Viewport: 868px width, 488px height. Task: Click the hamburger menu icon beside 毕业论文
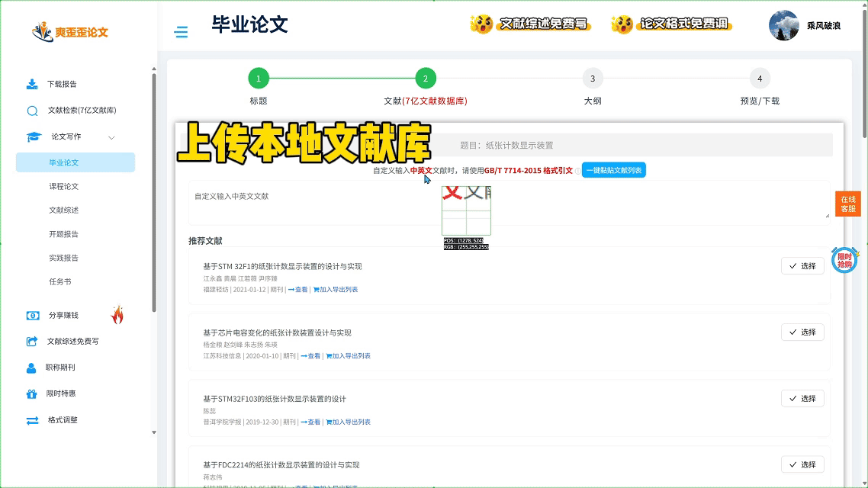pyautogui.click(x=181, y=32)
